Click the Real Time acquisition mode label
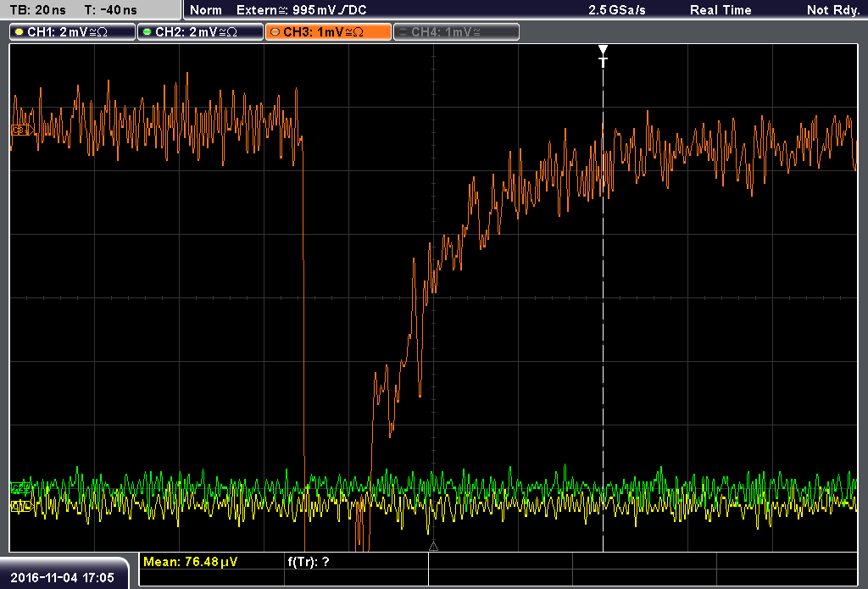Viewport: 868px width, 589px height. point(721,10)
